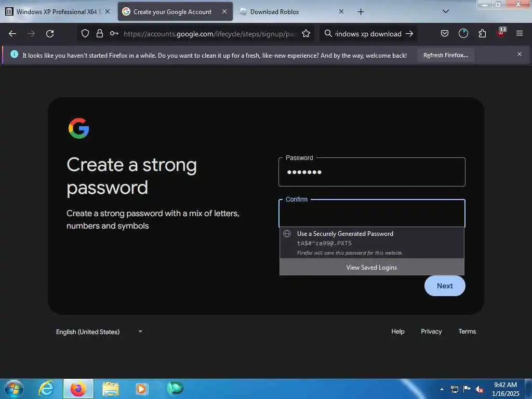Screen dimensions: 532x399
Task: Click the network tray icon
Action: coord(455,390)
